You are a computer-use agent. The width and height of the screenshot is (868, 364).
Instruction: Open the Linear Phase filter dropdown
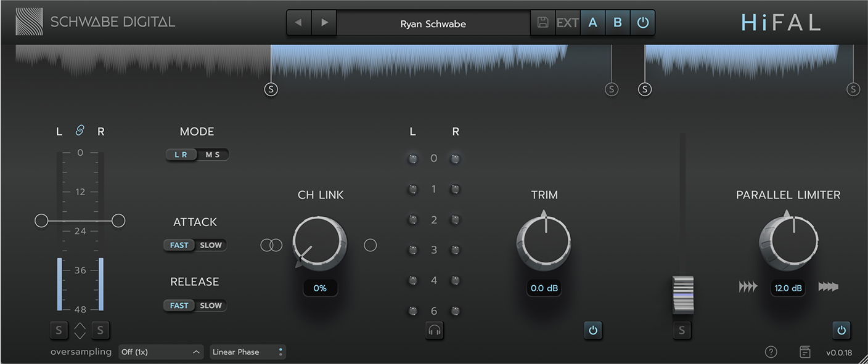coord(248,352)
